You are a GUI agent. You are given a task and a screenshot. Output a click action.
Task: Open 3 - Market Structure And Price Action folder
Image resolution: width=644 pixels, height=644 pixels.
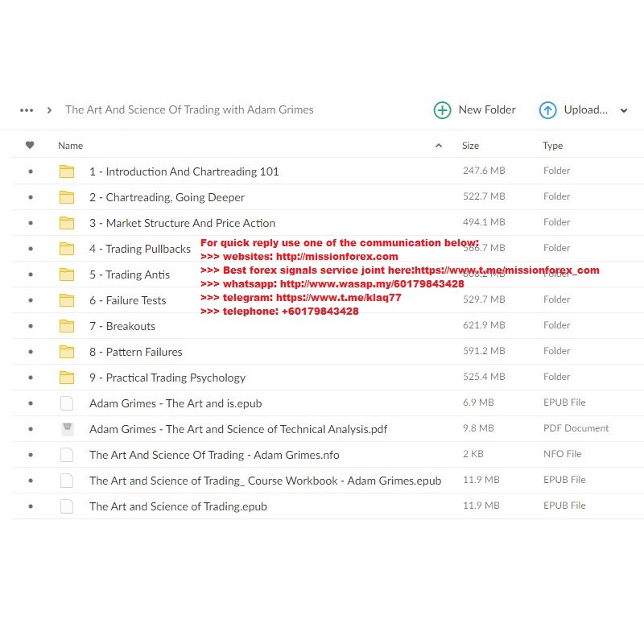point(182,223)
